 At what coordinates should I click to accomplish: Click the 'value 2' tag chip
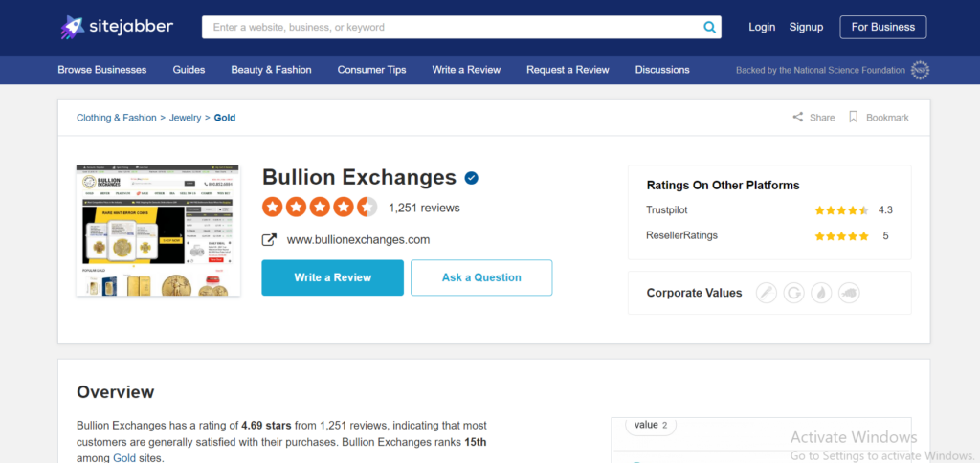[651, 425]
